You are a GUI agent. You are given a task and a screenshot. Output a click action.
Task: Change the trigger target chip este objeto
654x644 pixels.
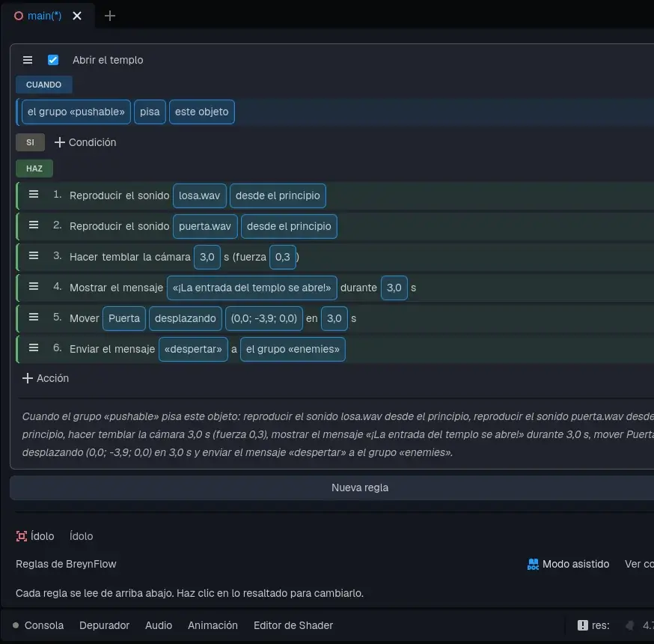[x=202, y=112]
